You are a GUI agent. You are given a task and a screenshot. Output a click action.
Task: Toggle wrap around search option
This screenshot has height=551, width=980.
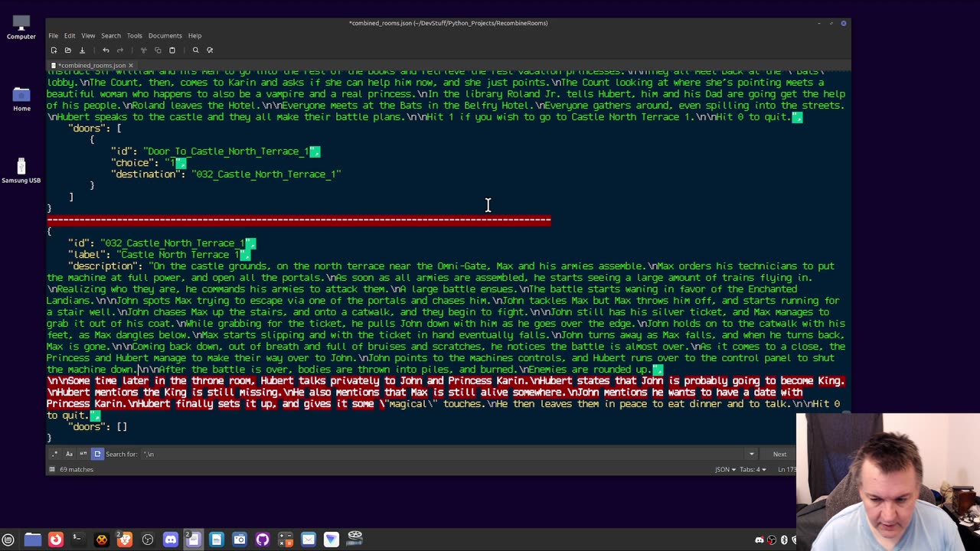pyautogui.click(x=97, y=454)
